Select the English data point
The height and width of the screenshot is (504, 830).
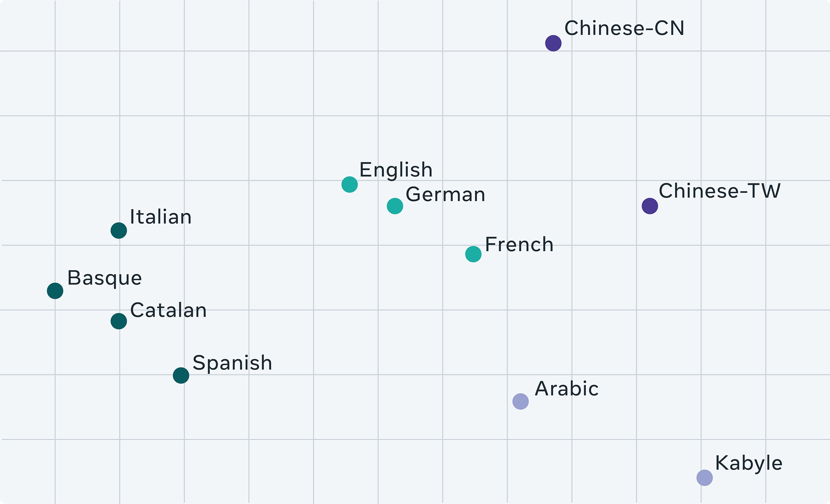tap(349, 184)
